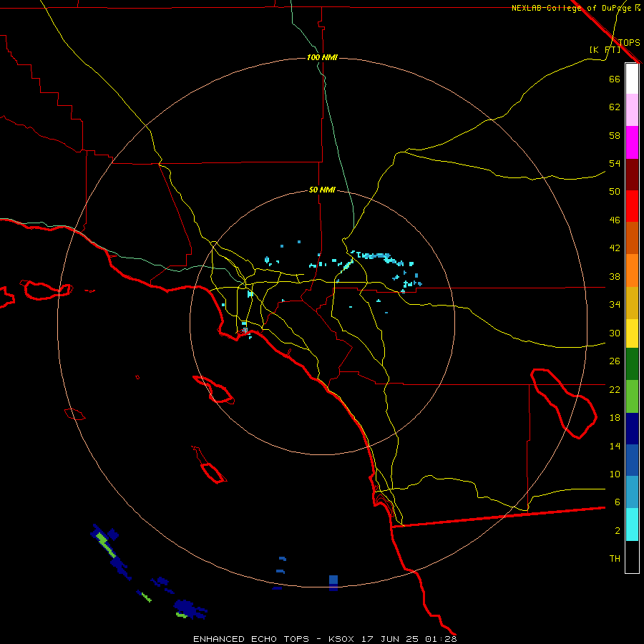This screenshot has height=644, width=644.
Task: Click the cyan legend swatch near the 2 label
Action: [632, 525]
